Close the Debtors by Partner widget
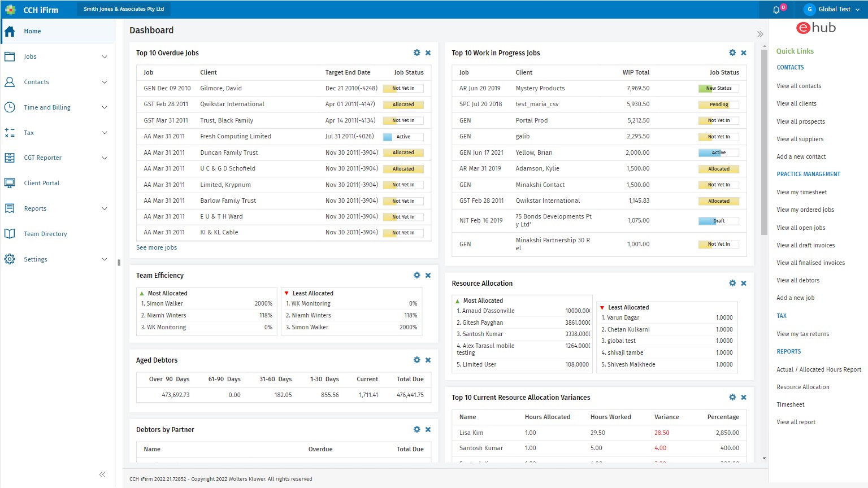 (x=428, y=429)
